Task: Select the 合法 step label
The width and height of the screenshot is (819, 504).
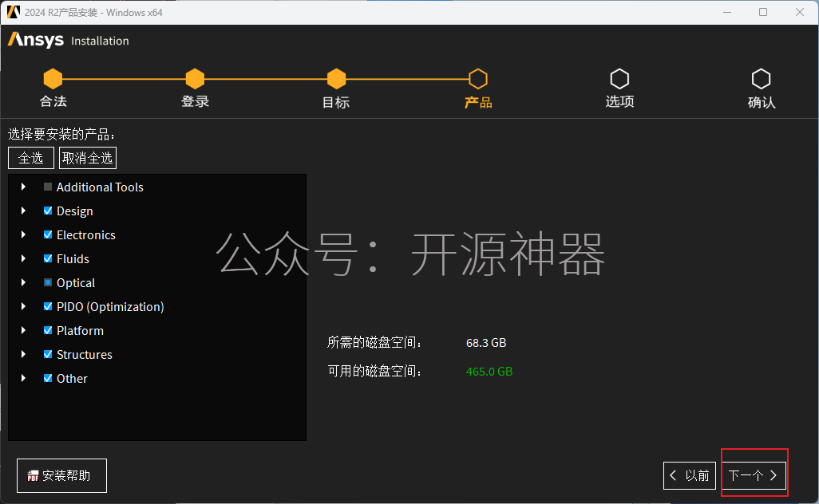Action: pos(53,102)
